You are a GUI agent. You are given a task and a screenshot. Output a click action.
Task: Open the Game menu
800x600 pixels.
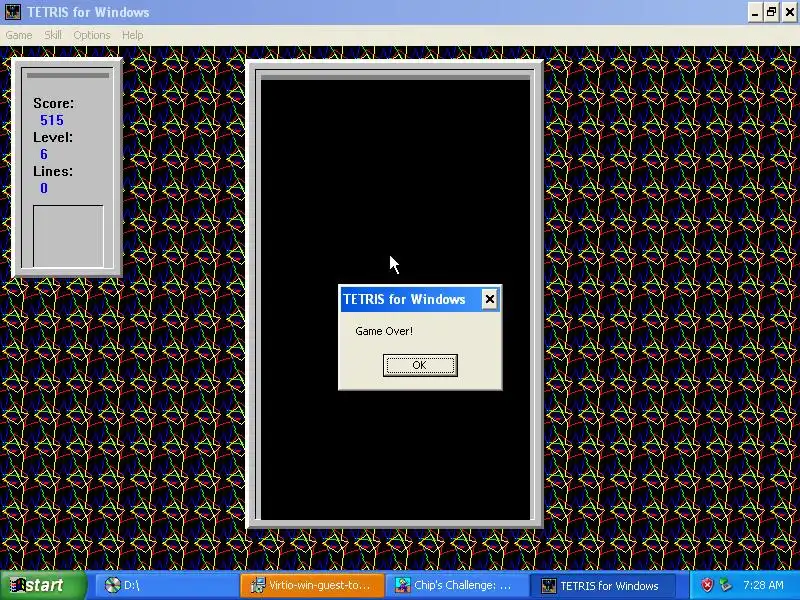click(19, 35)
